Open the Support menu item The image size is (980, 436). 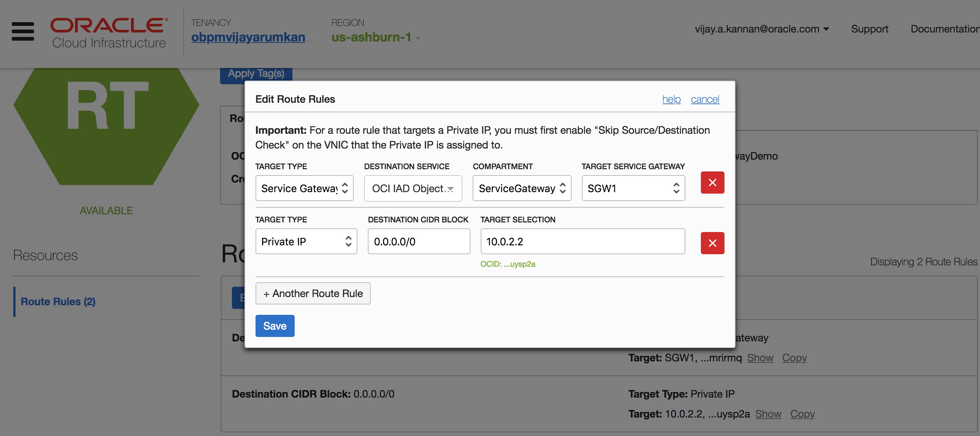point(869,29)
